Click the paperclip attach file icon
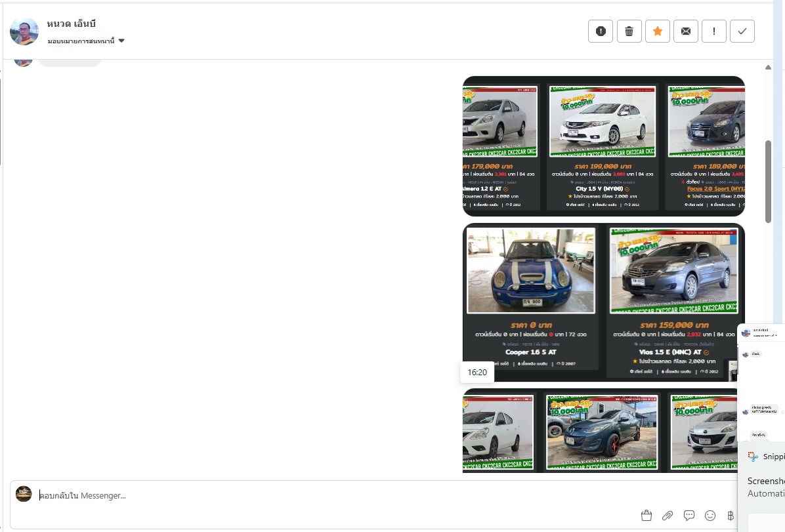 click(x=668, y=515)
